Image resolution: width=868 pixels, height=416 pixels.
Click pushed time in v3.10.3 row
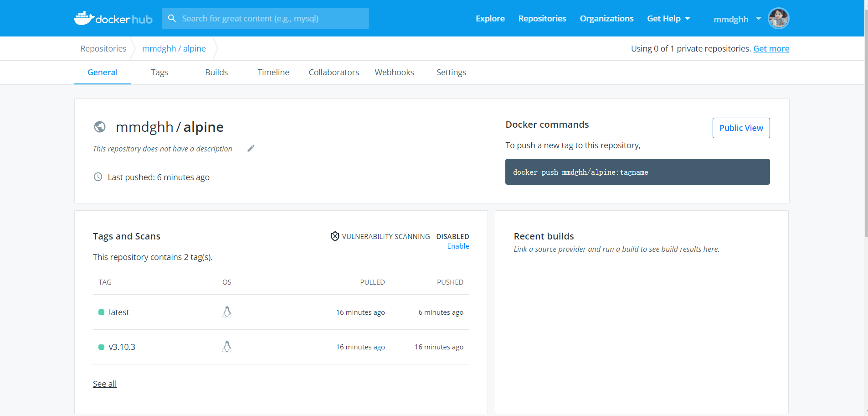click(439, 347)
